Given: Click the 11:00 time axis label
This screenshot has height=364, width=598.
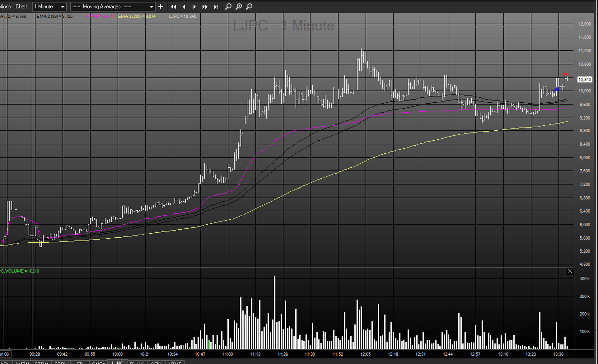Looking at the screenshot, I should (x=228, y=354).
